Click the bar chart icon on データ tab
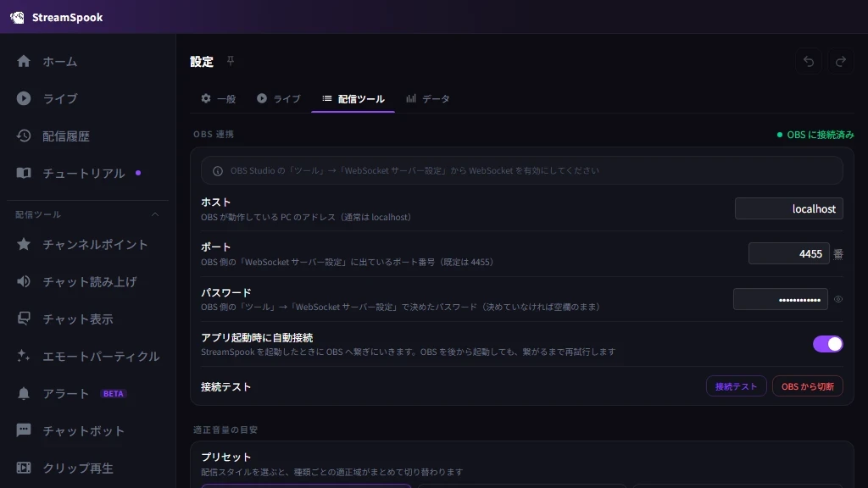 (x=411, y=98)
